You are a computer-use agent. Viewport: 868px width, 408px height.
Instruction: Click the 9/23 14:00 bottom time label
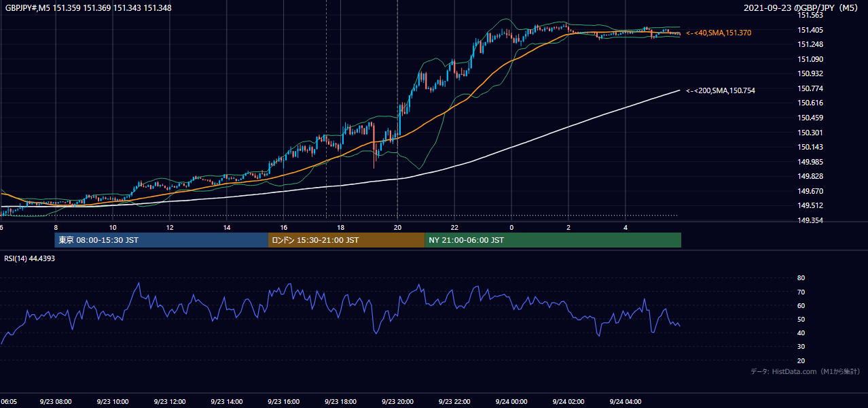click(227, 402)
